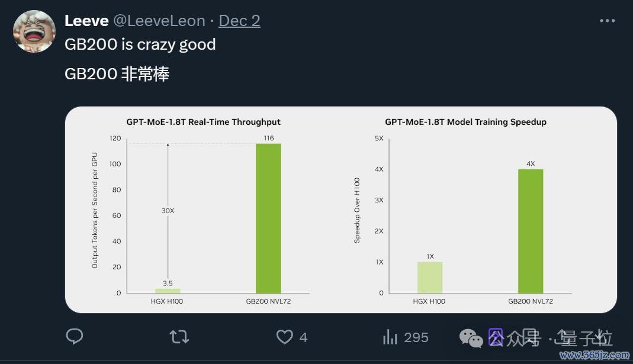Open the Dec 2 timestamp link
The width and height of the screenshot is (633, 364).
point(239,21)
